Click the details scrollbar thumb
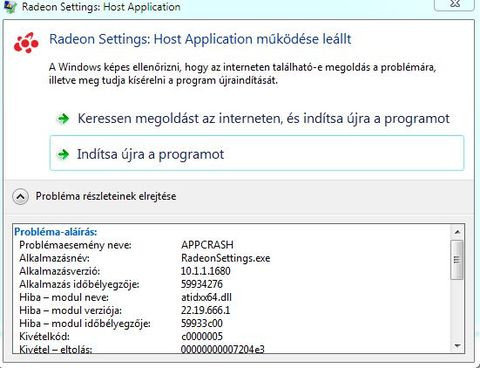Image resolution: width=480 pixels, height=368 pixels. pos(457,259)
